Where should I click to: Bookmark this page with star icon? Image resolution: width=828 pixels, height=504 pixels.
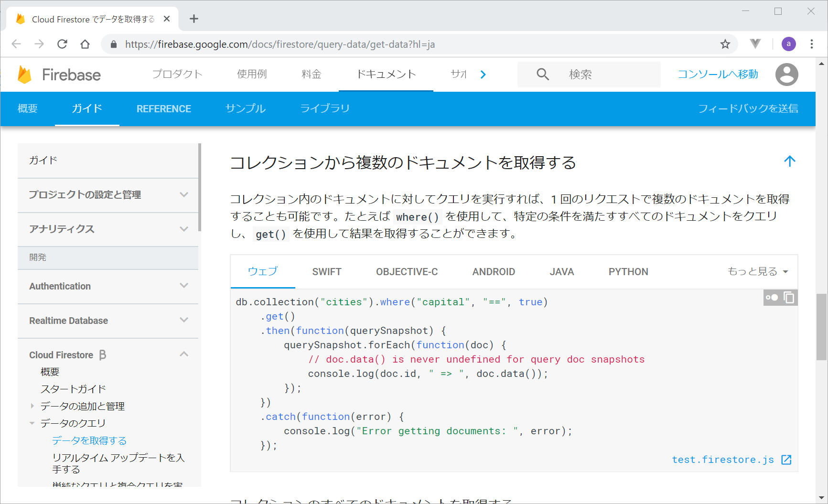(x=725, y=44)
